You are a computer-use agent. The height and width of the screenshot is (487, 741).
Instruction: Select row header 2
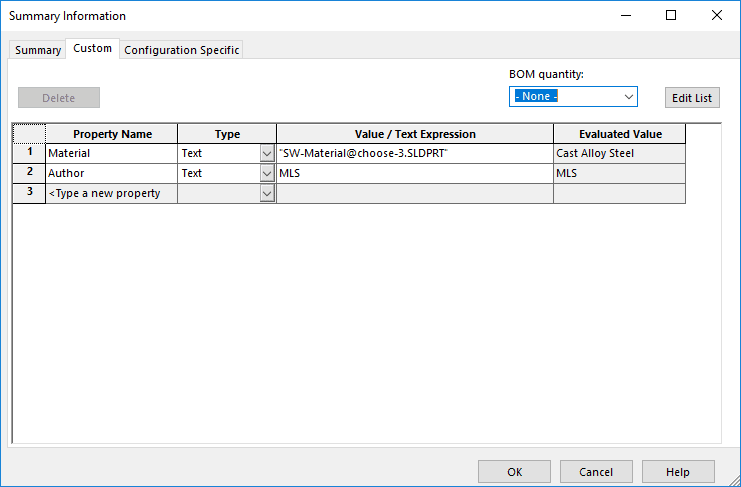(x=29, y=173)
